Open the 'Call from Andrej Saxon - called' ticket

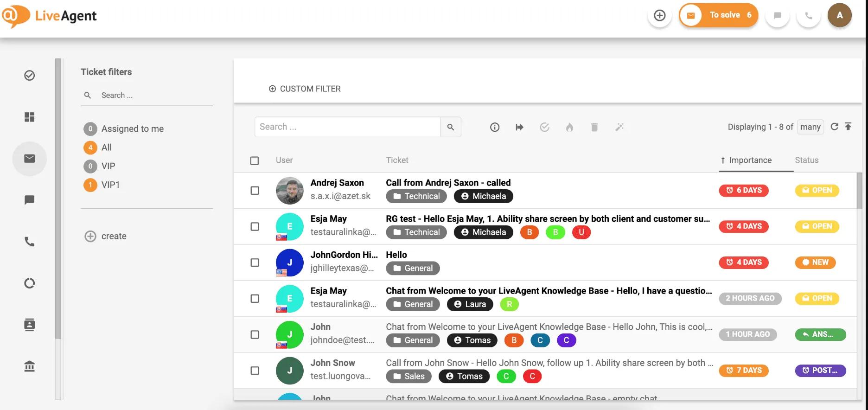tap(448, 183)
